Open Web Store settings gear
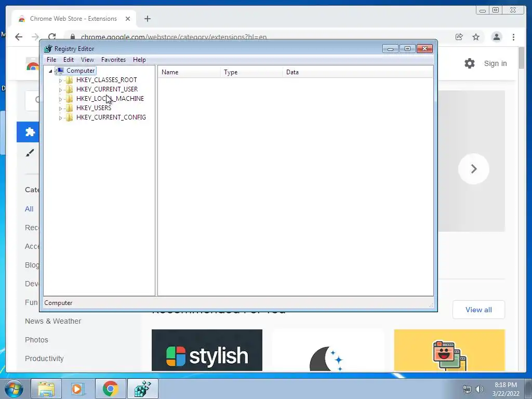532x399 pixels. [x=470, y=63]
